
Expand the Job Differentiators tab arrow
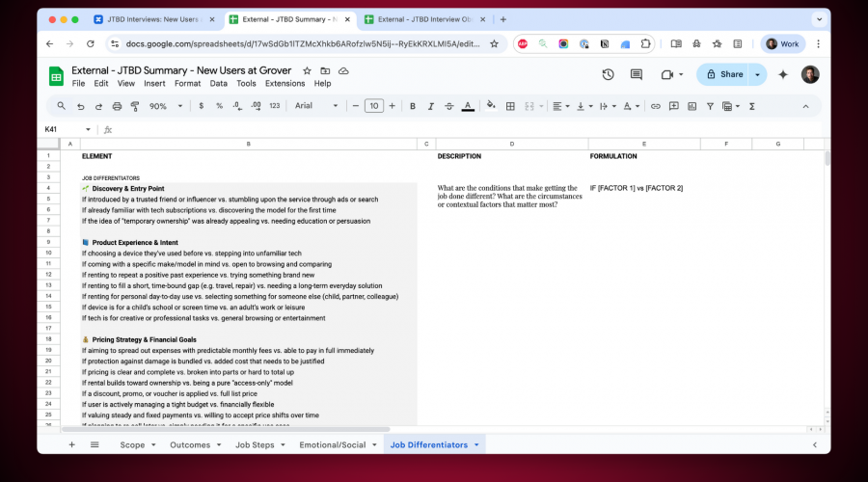pos(476,444)
